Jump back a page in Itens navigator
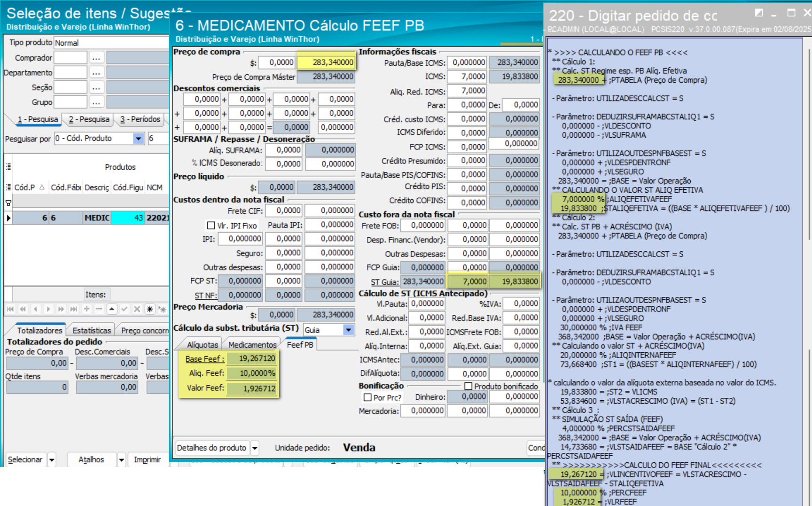 tap(23, 309)
